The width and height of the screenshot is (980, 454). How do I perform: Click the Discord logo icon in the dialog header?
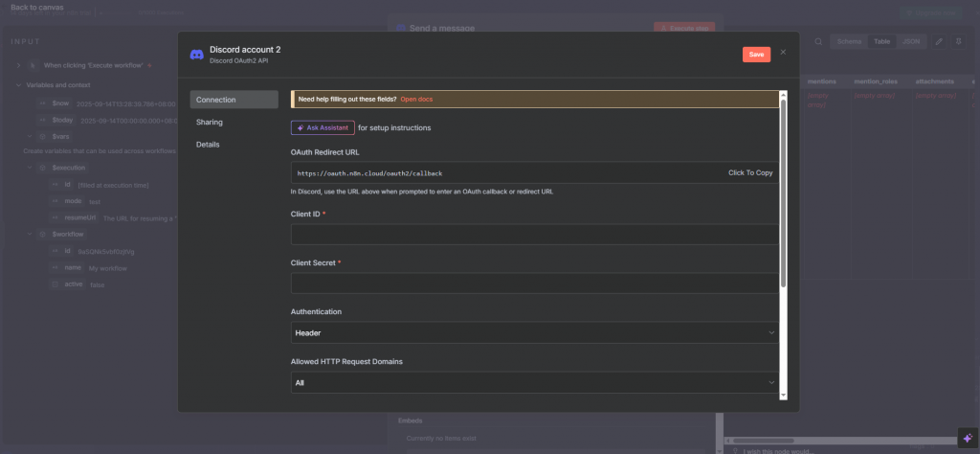coord(197,55)
